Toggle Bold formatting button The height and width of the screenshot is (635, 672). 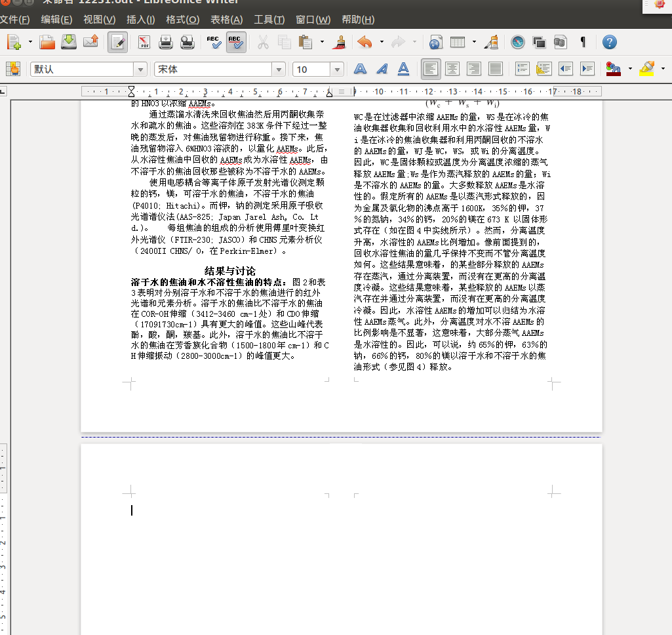360,69
